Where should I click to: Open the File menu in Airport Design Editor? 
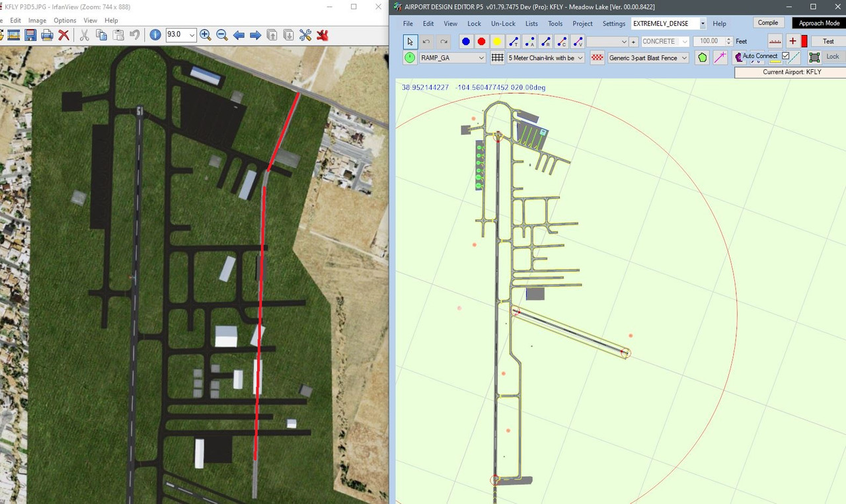[x=408, y=24]
